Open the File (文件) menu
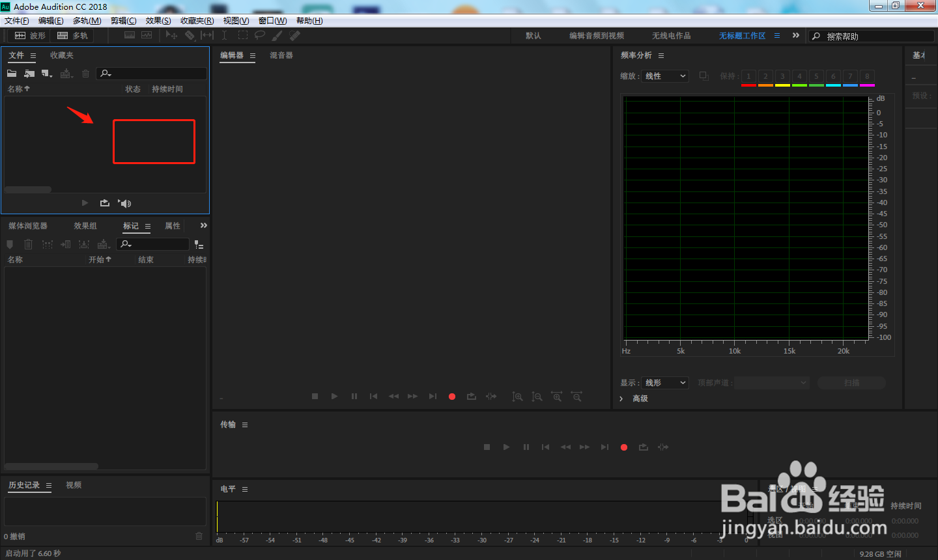 17,21
